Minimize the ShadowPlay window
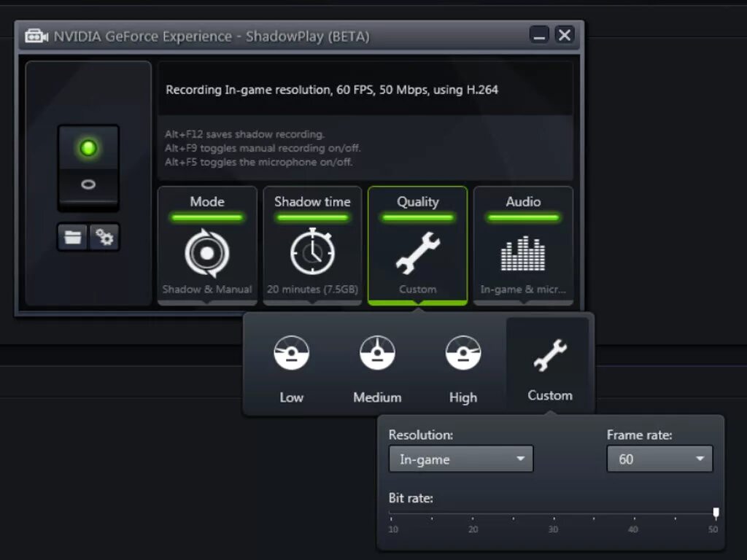Image resolution: width=747 pixels, height=560 pixels. coord(539,35)
